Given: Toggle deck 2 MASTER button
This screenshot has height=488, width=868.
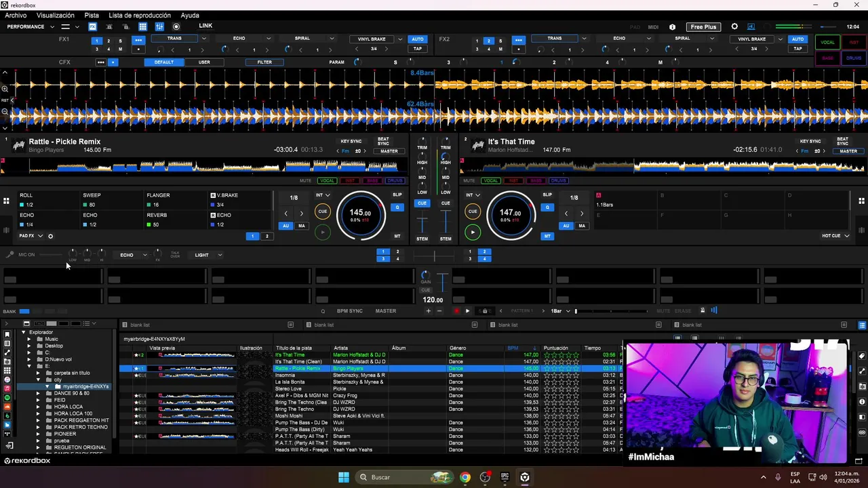Looking at the screenshot, I should coord(848,151).
